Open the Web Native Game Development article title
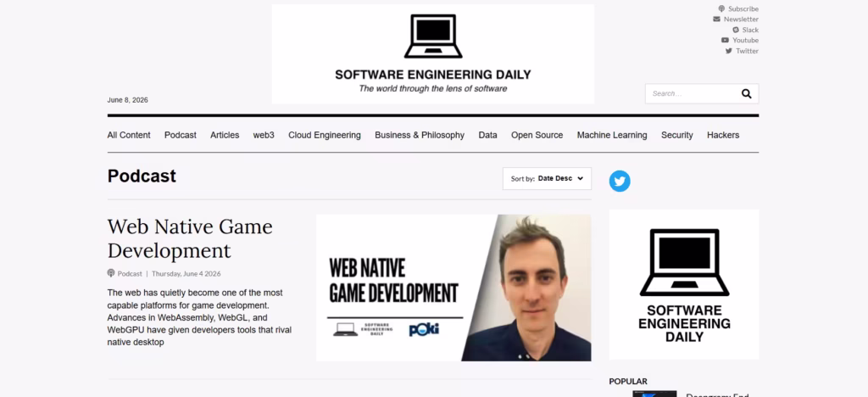The width and height of the screenshot is (868, 397). click(190, 238)
